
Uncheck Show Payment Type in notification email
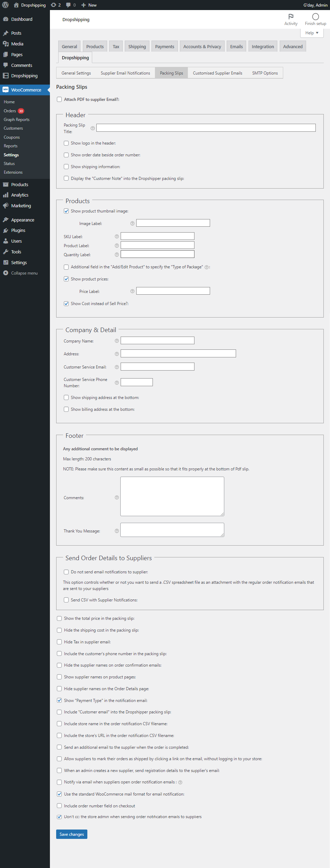[59, 701]
